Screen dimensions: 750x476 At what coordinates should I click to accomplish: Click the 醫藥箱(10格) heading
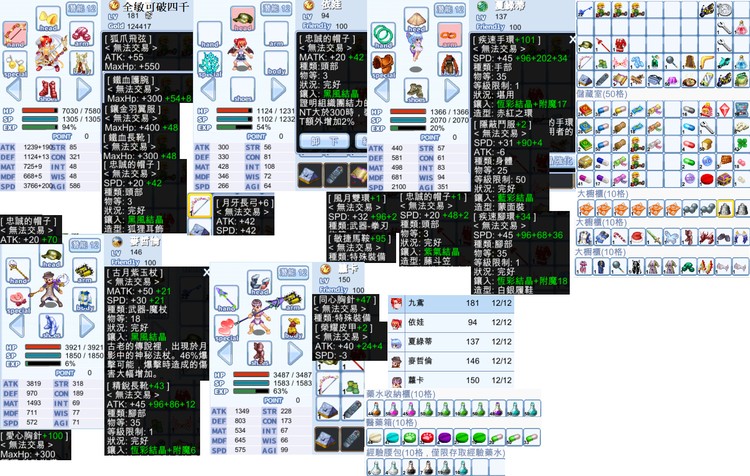click(391, 423)
